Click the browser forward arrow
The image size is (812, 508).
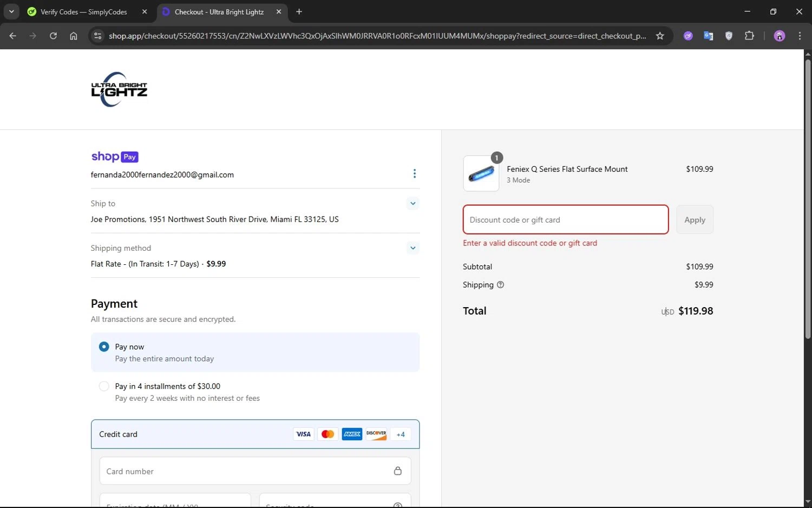33,36
